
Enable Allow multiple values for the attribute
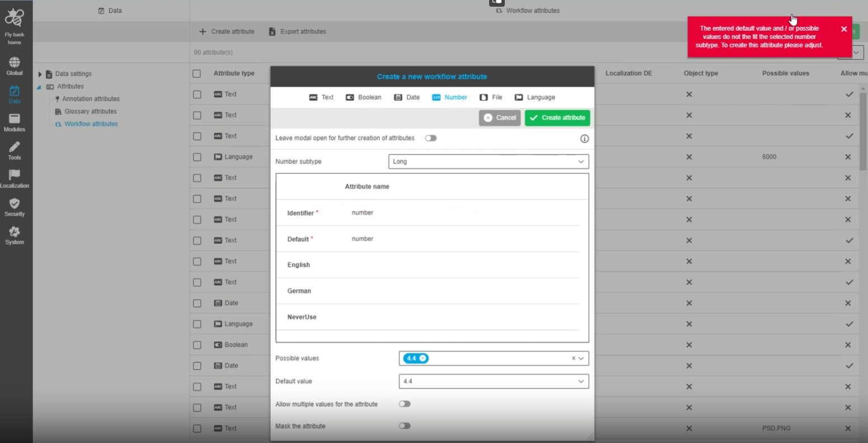[x=405, y=404]
